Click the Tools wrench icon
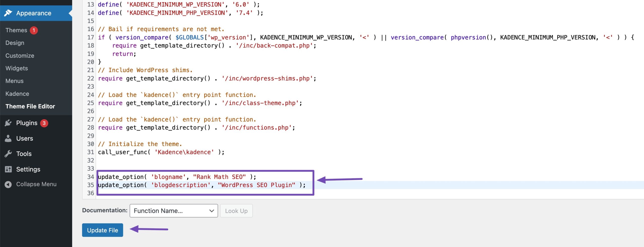Viewport: 644px width, 247px height. 8,154
